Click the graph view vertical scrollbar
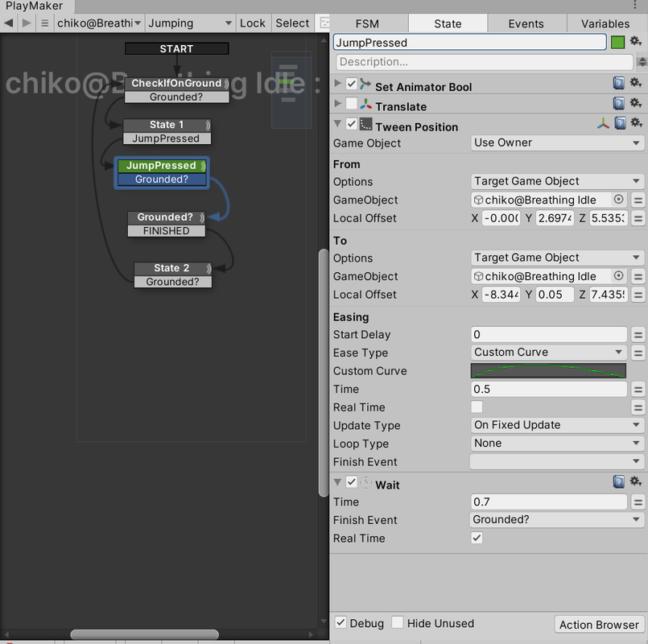Screen dimensions: 648x644 323,372
